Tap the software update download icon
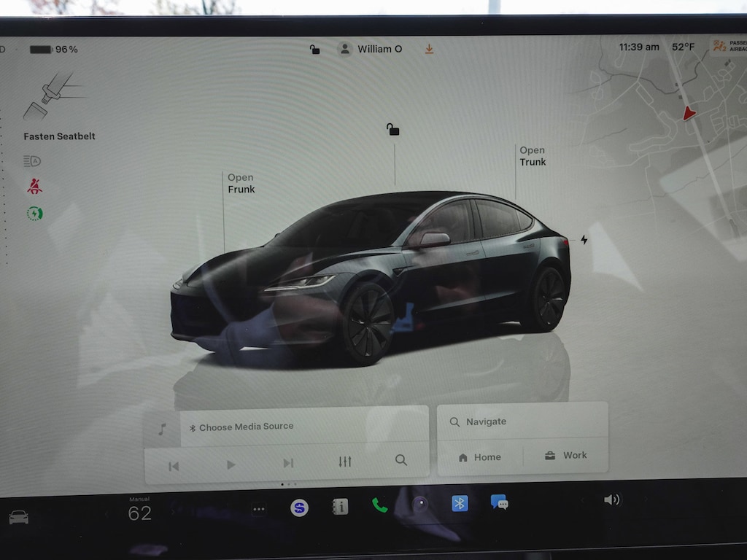The width and height of the screenshot is (747, 560). pos(429,49)
